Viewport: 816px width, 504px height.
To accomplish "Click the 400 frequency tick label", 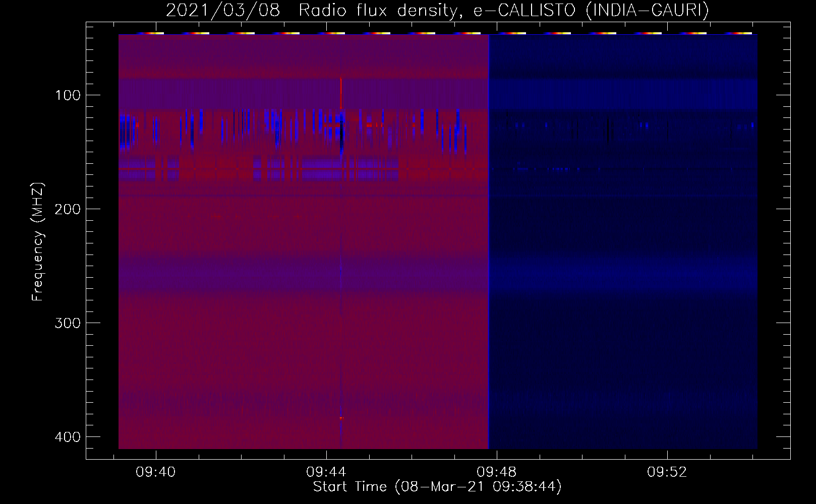I will pyautogui.click(x=67, y=437).
